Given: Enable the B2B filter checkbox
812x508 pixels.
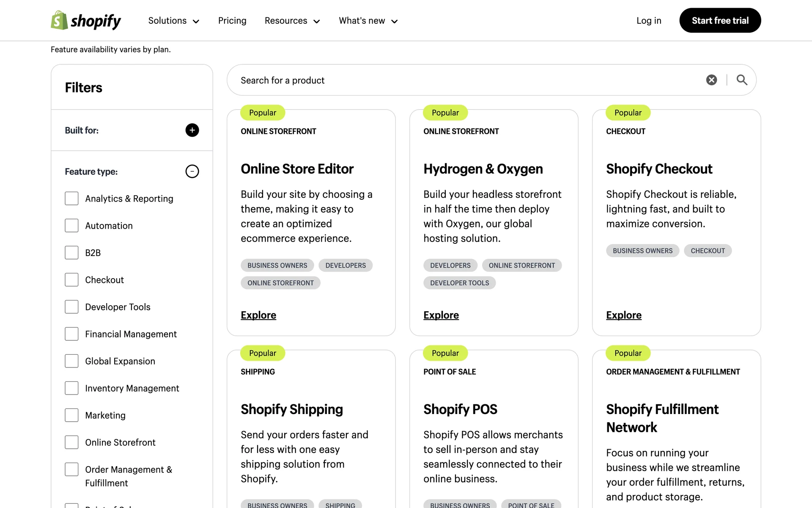Looking at the screenshot, I should tap(71, 253).
